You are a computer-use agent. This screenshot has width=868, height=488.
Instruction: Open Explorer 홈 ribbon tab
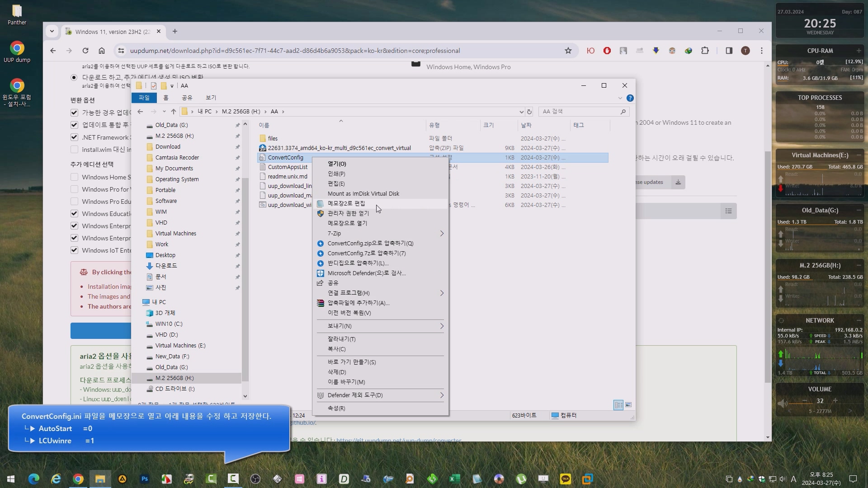pyautogui.click(x=166, y=98)
